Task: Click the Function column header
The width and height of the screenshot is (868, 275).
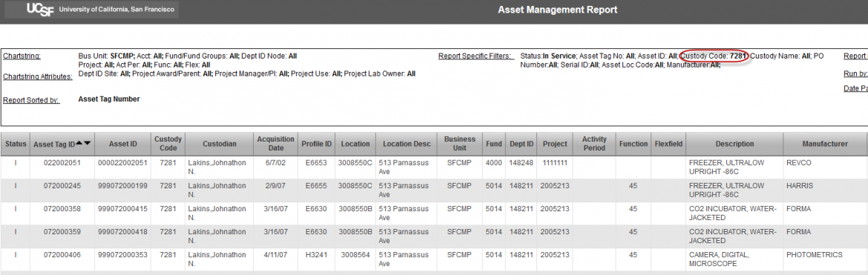Action: (634, 144)
